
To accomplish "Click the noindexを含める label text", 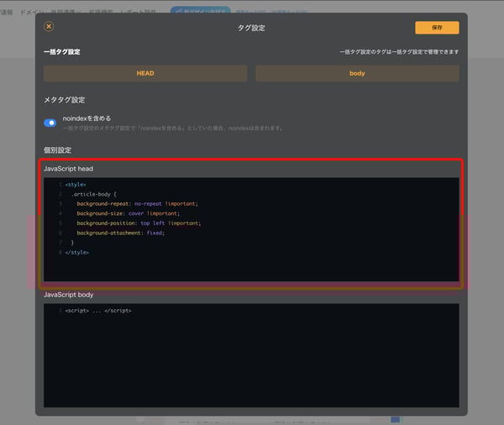I will coord(87,118).
